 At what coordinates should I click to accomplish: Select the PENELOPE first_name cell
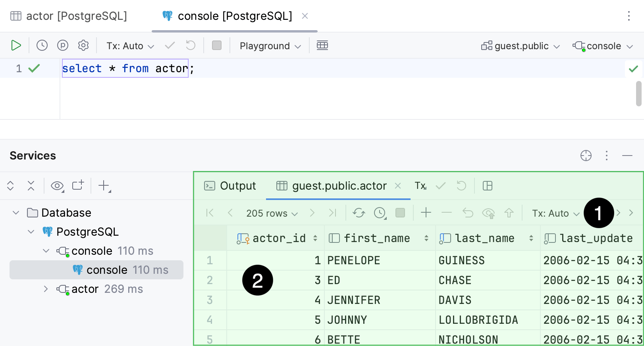coord(353,260)
